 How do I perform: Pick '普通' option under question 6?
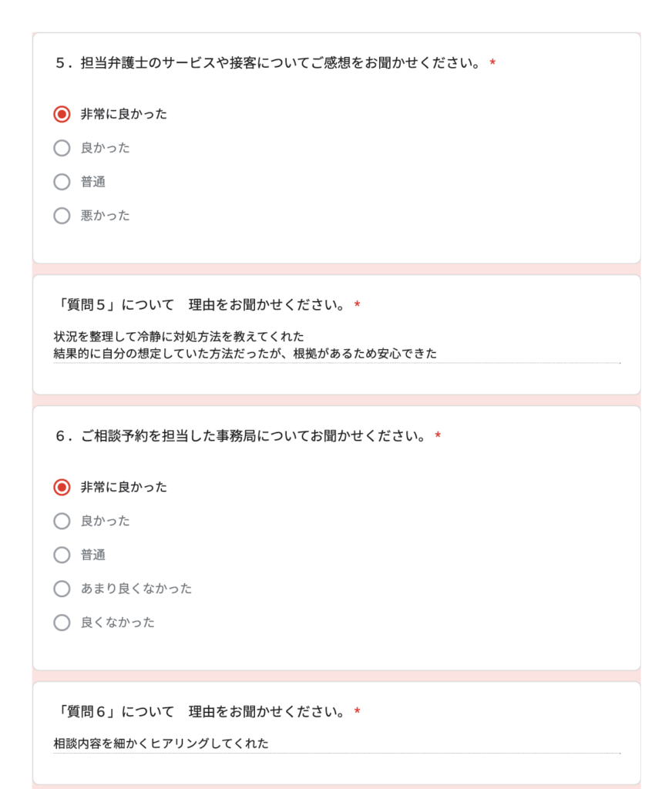62,555
